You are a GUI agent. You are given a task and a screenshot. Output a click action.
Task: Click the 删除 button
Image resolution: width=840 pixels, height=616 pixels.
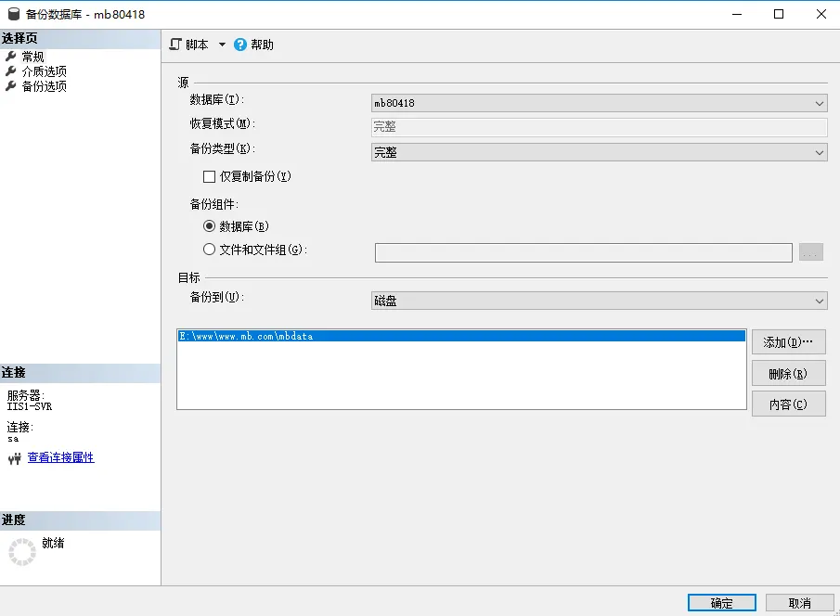point(789,373)
